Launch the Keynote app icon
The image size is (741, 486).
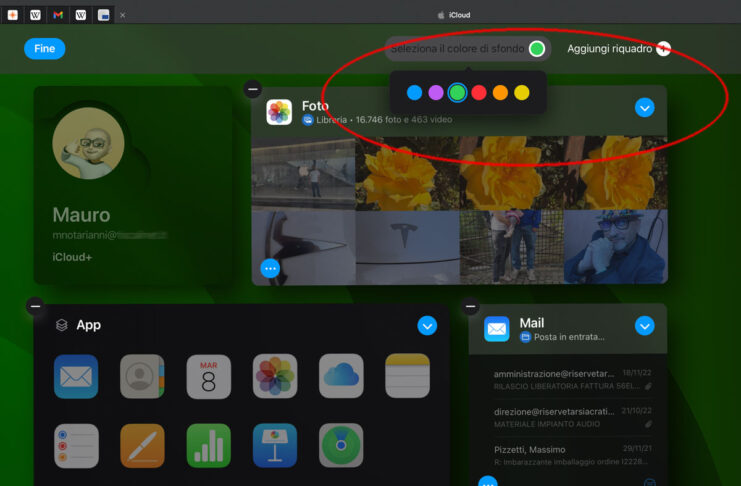pos(275,445)
